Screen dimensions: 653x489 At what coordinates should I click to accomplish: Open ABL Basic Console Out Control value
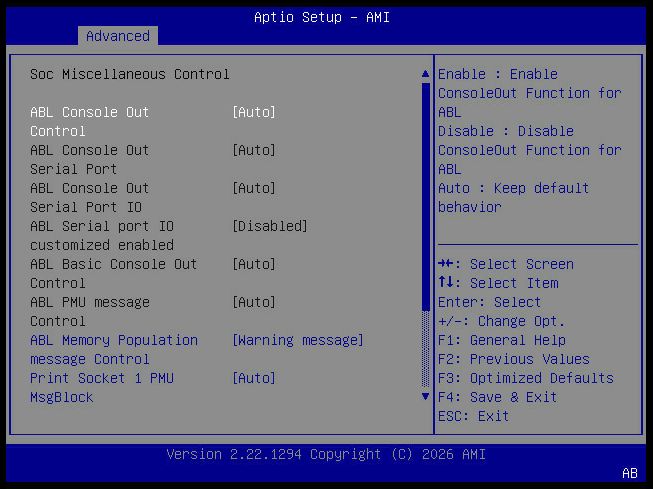(254, 264)
